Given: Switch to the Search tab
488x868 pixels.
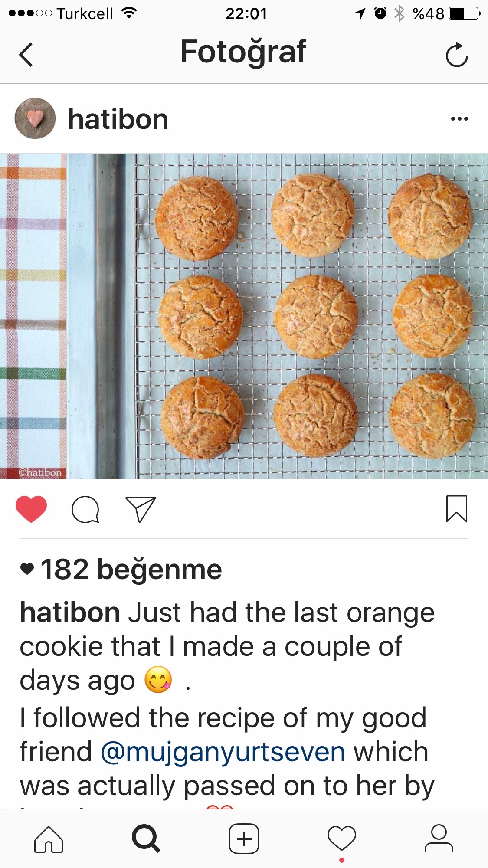Looking at the screenshot, I should click(146, 839).
